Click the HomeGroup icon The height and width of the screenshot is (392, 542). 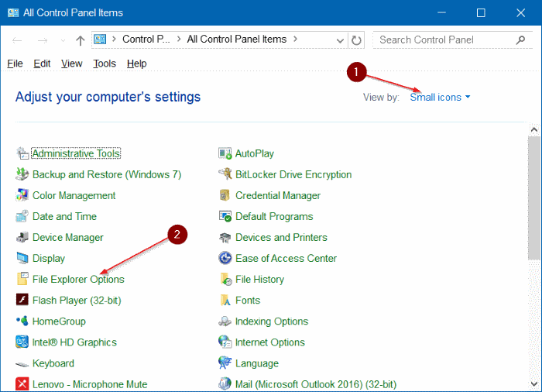[x=22, y=321]
